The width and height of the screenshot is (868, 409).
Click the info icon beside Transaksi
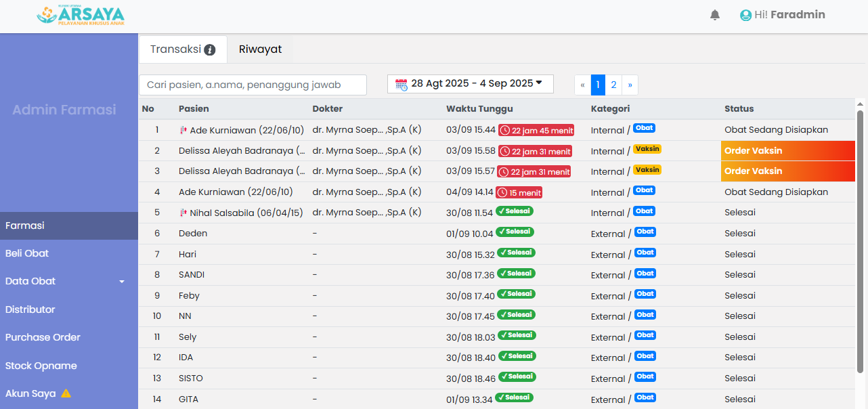click(x=210, y=50)
